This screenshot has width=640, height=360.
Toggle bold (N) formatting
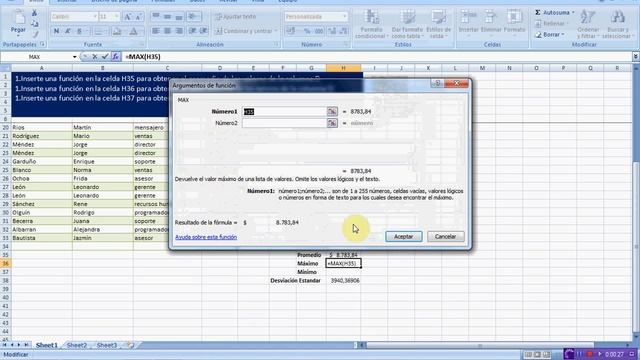[56, 31]
